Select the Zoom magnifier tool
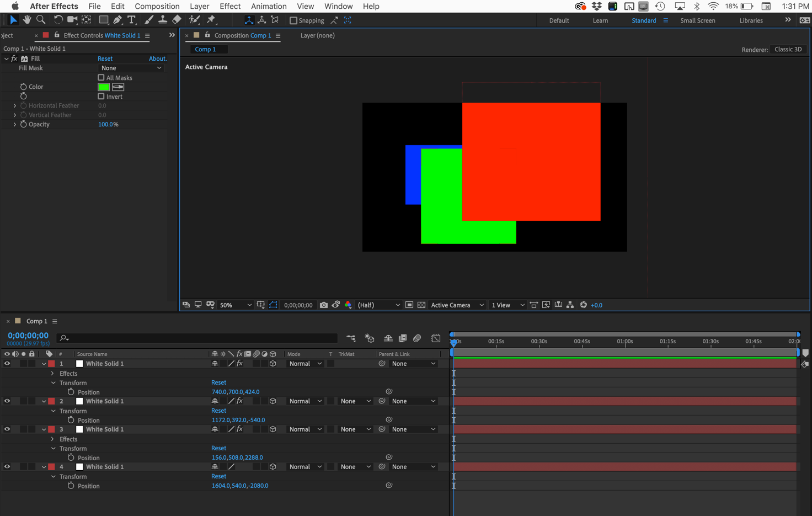This screenshot has height=516, width=812. [41, 20]
